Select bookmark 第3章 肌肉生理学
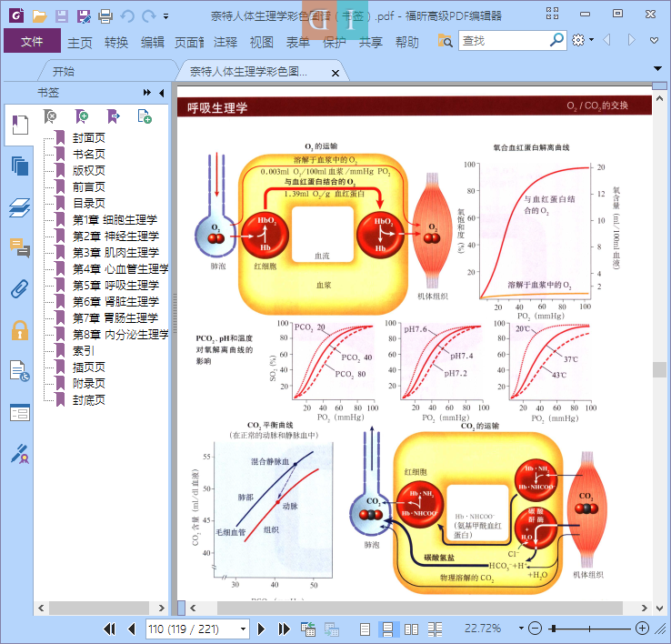This screenshot has width=671, height=644. click(x=115, y=253)
